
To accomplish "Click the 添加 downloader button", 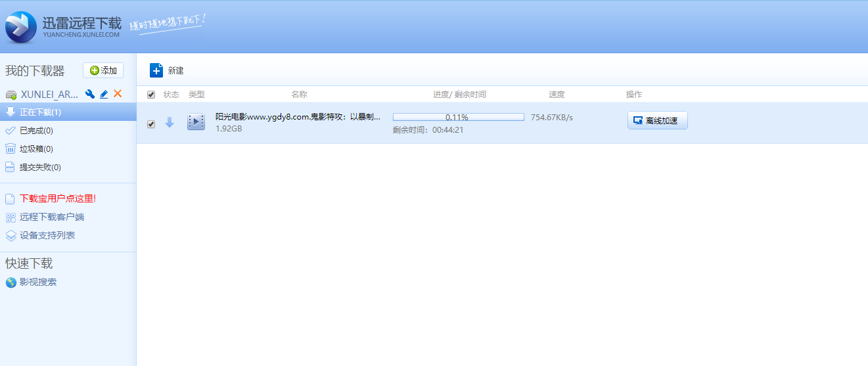I will pyautogui.click(x=103, y=70).
